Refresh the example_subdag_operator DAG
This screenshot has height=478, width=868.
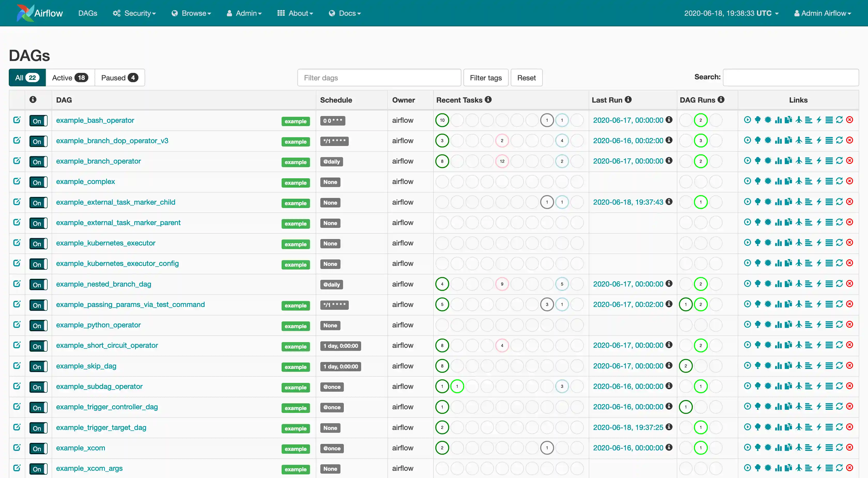tap(839, 386)
